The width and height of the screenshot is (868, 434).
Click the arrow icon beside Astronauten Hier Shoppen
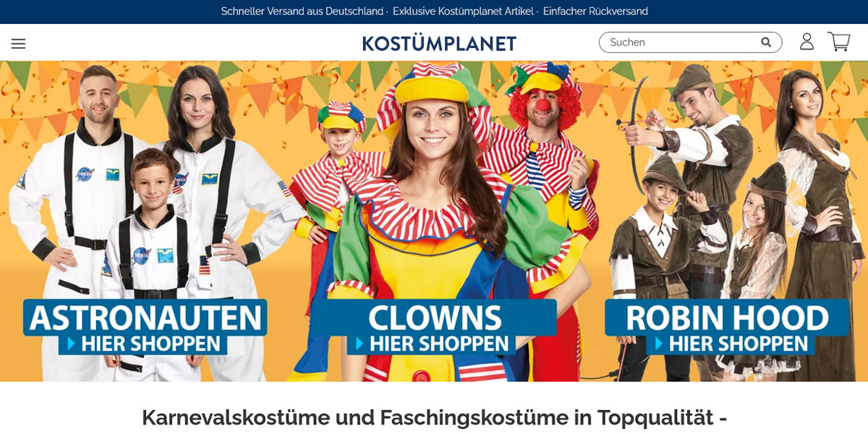[72, 344]
